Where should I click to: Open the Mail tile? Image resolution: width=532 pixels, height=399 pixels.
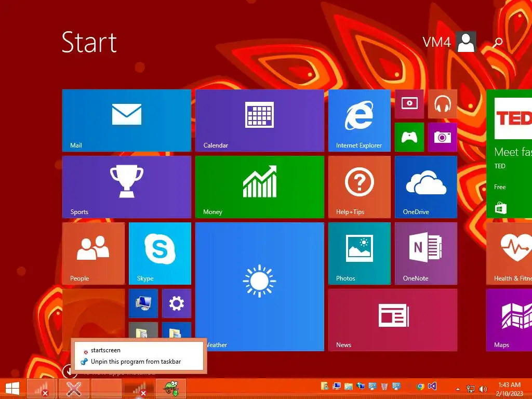click(x=127, y=121)
